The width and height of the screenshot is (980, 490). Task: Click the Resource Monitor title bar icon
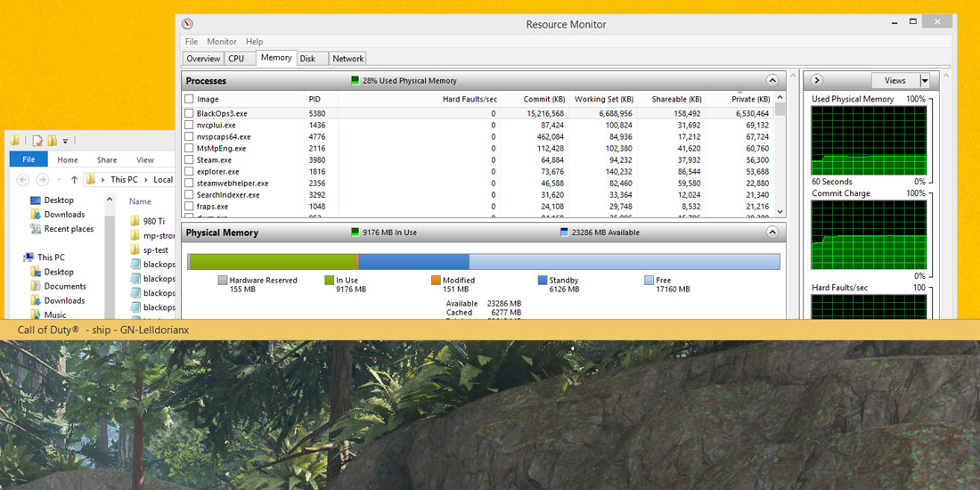coord(187,24)
